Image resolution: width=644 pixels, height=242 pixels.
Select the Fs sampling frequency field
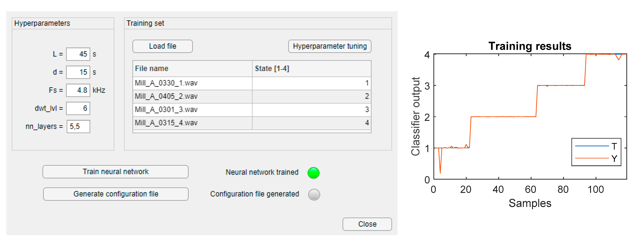click(78, 90)
